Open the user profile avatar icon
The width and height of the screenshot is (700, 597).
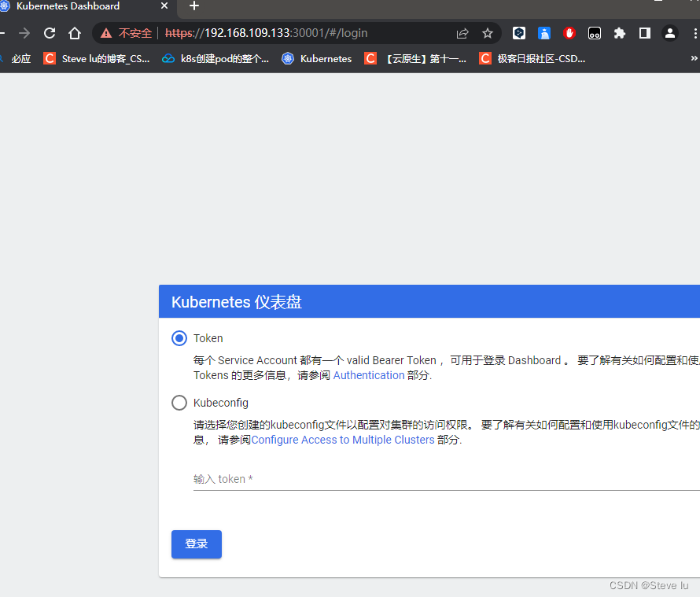669,33
